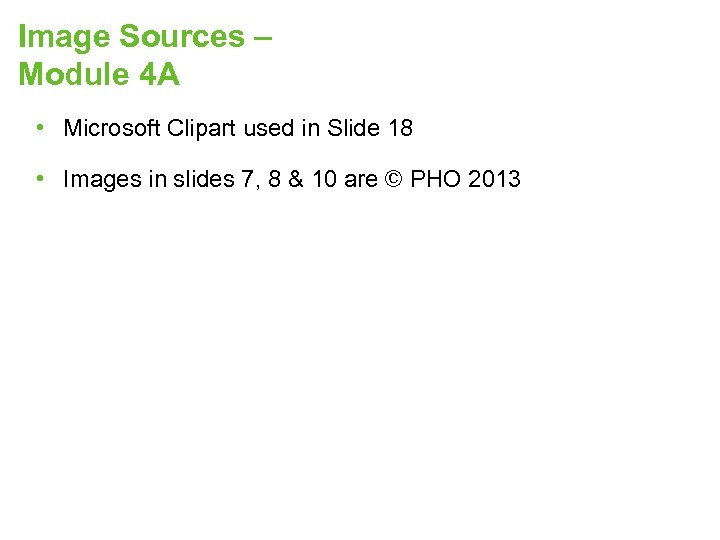This screenshot has width=720, height=540.
Task: Click the "Module 4A" title text
Action: [99, 75]
